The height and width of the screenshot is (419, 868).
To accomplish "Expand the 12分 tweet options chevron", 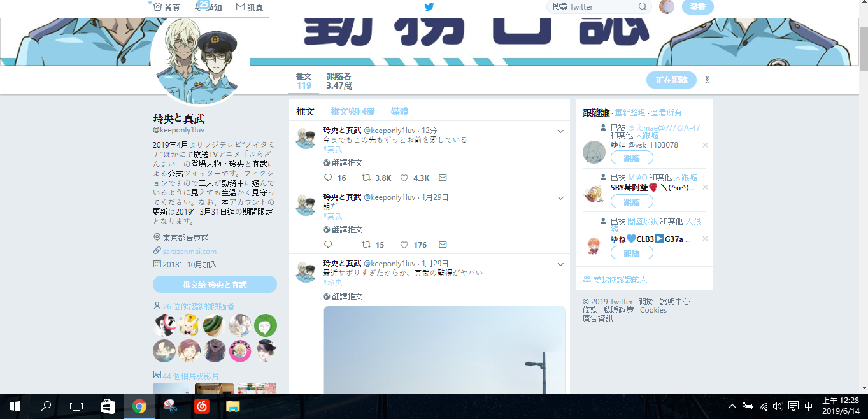I will pyautogui.click(x=560, y=131).
